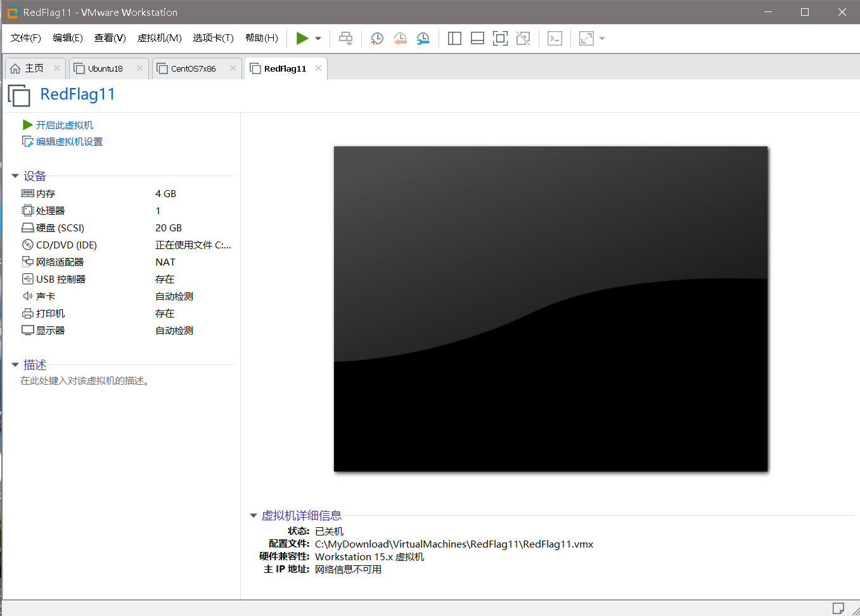Click the virtual machine screen preview
860x616 pixels.
point(551,309)
